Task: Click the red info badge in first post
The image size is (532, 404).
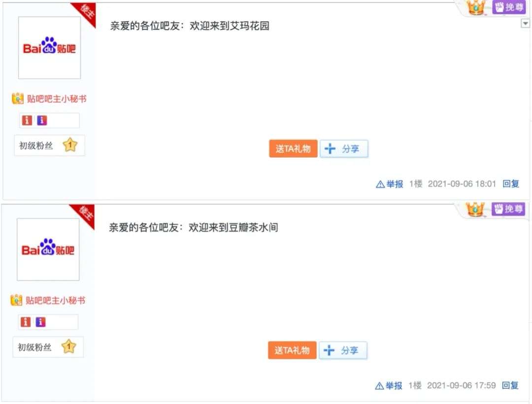Action: tap(27, 120)
